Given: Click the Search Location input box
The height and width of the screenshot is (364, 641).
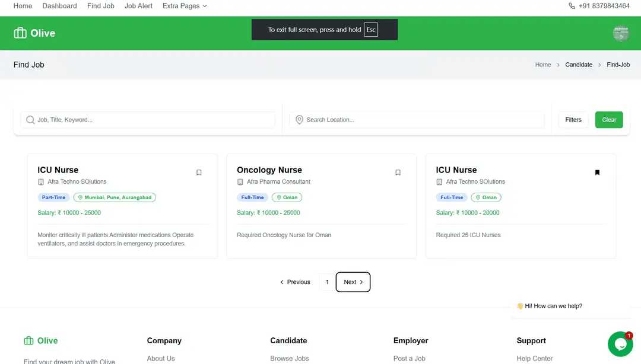Looking at the screenshot, I should [421, 120].
